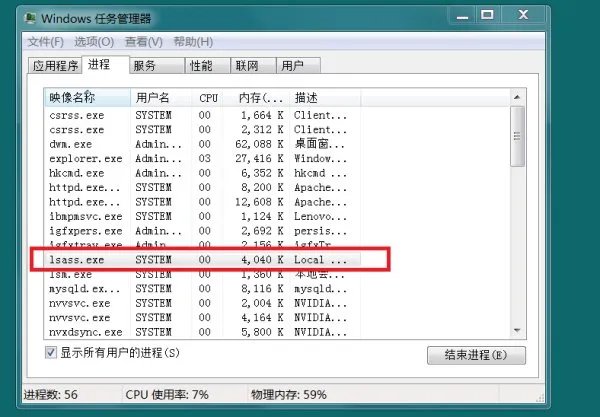
Task: Click the Lenovo... description cell
Action: [x=320, y=217]
